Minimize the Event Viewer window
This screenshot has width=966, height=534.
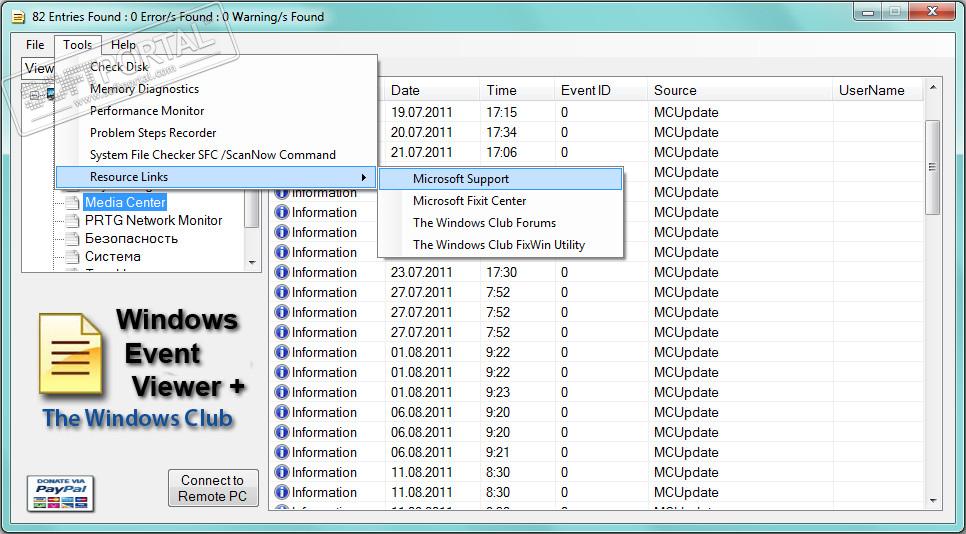[x=869, y=11]
